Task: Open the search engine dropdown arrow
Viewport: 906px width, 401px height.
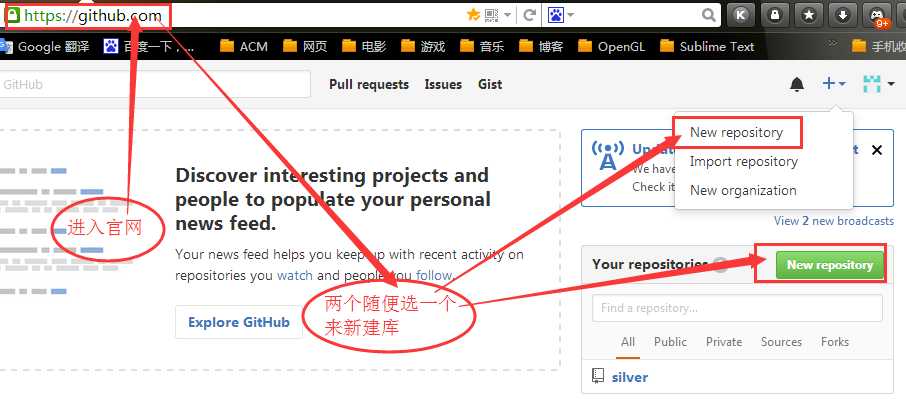Action: point(571,15)
